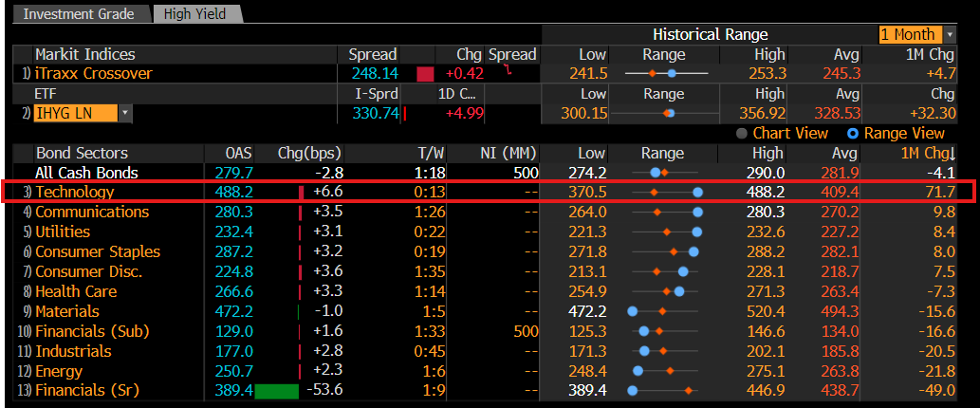Click the IHYG LN Chg value +32.30
Image resolution: width=980 pixels, height=408 pixels.
[x=932, y=114]
